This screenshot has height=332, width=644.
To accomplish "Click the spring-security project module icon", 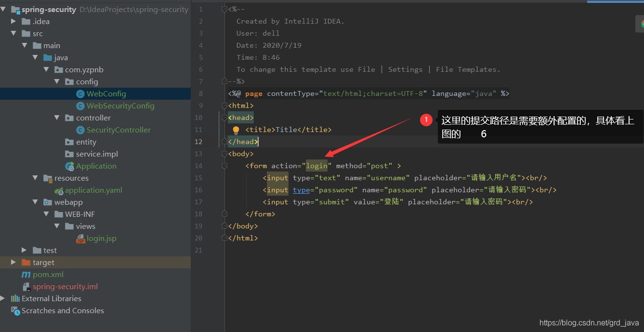I will tap(15, 9).
